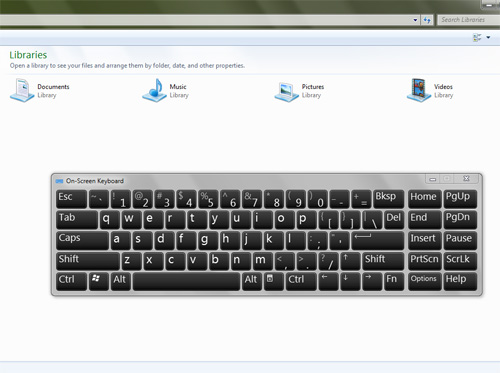Click the w key
The height and width of the screenshot is (373, 500).
(131, 219)
